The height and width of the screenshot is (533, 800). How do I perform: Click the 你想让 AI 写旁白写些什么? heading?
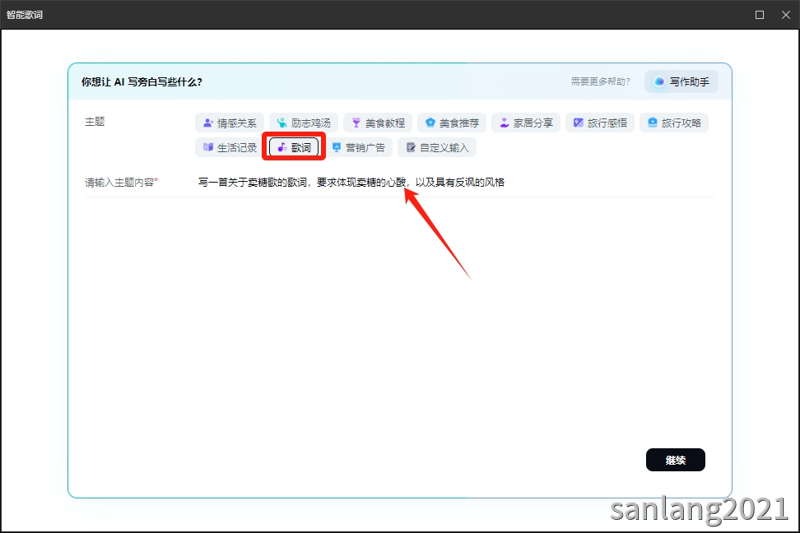[x=142, y=82]
